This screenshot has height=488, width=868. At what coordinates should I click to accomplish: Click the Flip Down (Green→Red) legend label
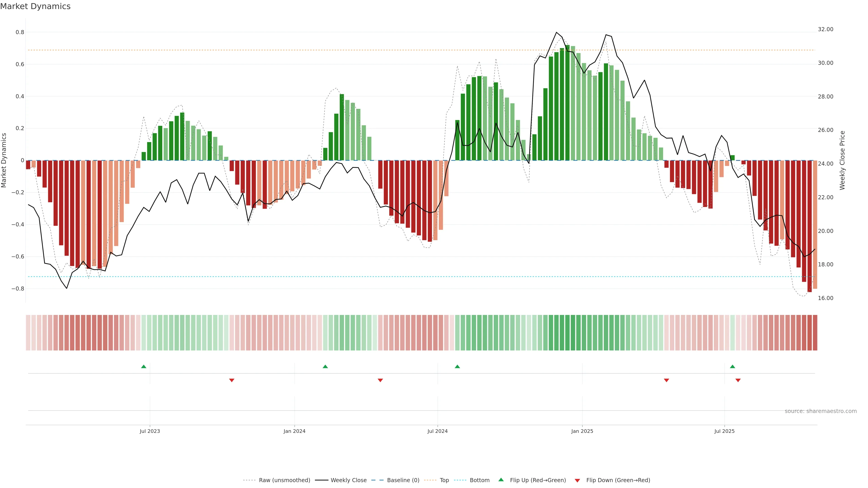618,480
